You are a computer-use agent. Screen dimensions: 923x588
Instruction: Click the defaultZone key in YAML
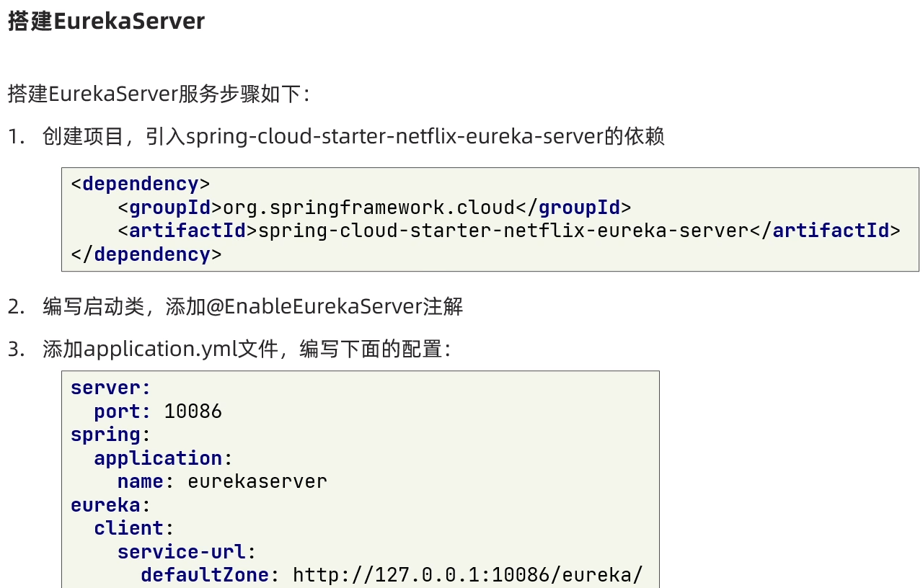(x=205, y=575)
